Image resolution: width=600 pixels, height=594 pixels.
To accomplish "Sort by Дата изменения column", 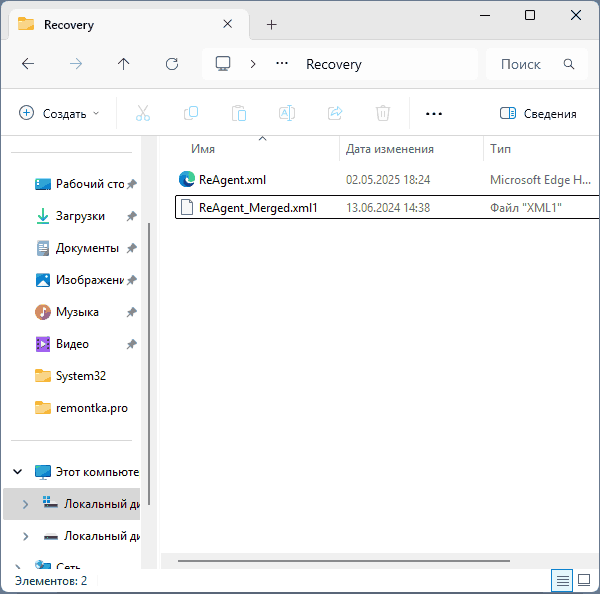I will tap(390, 149).
